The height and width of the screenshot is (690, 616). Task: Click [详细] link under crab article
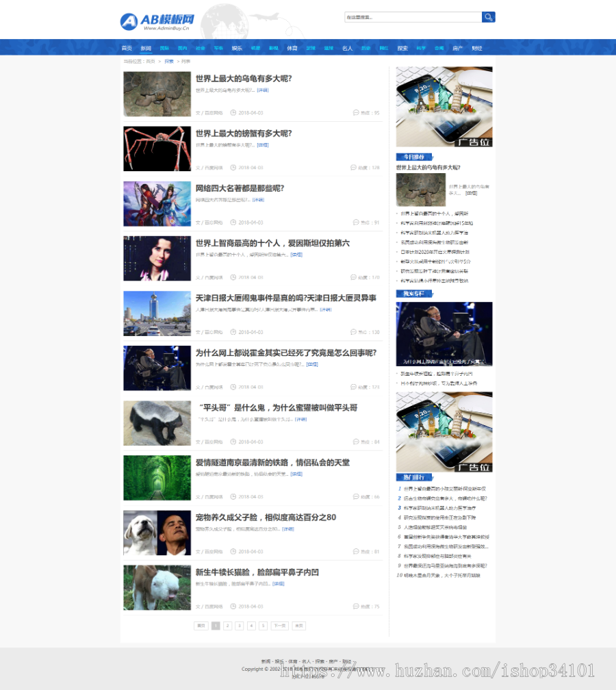[263, 145]
